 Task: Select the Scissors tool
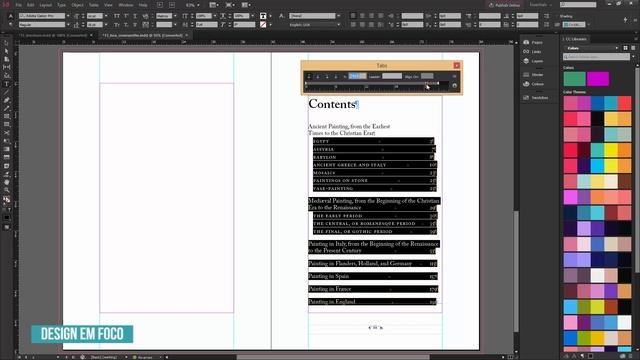7,133
